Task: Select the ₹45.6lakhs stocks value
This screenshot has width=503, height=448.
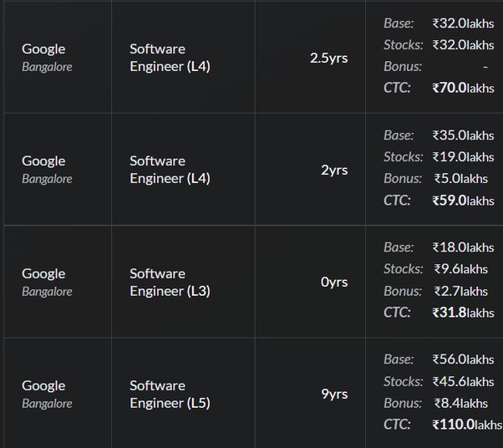Action: point(463,382)
